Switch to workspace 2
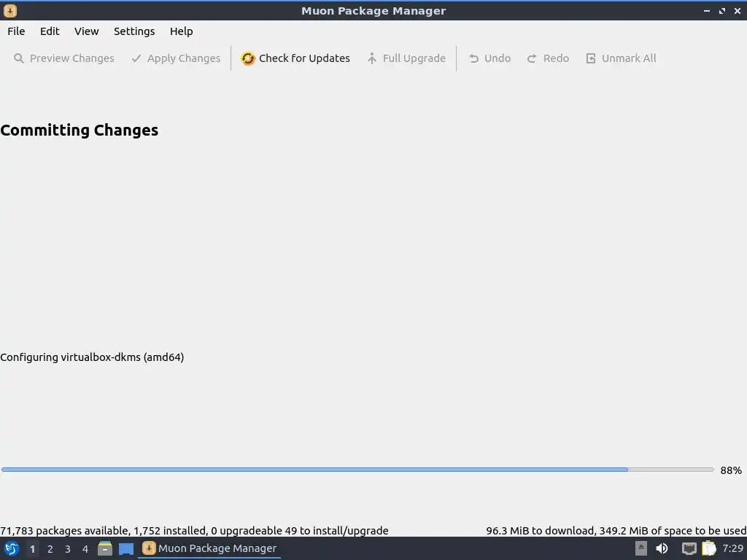Screen dimensions: 747x560 pyautogui.click(x=50, y=549)
